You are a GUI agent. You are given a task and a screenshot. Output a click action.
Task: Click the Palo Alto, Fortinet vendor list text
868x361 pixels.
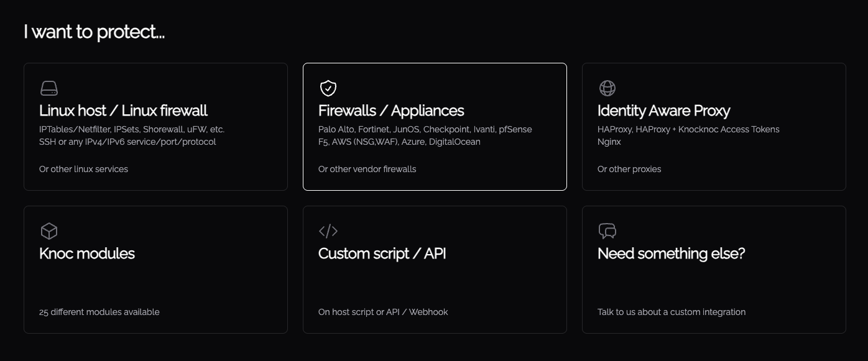click(x=425, y=129)
